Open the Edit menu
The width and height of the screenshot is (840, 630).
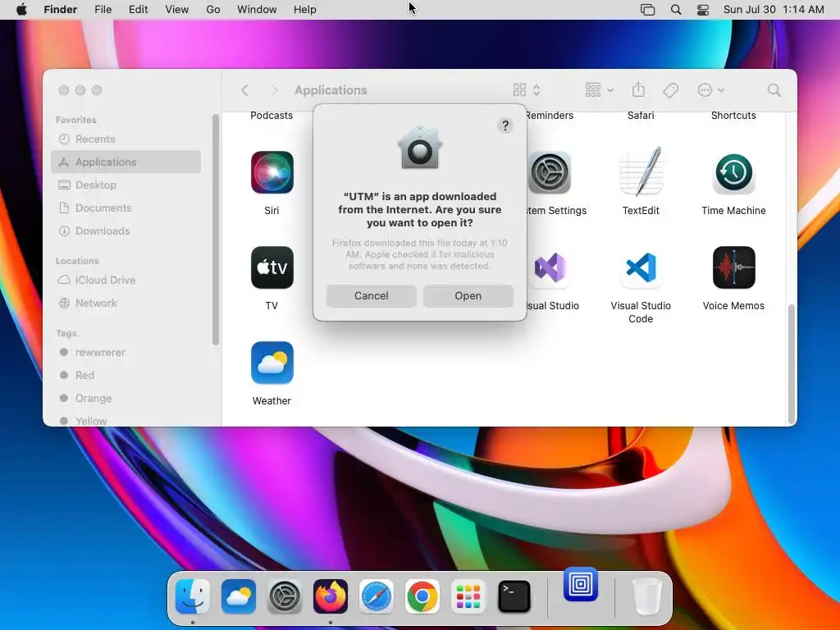(138, 10)
